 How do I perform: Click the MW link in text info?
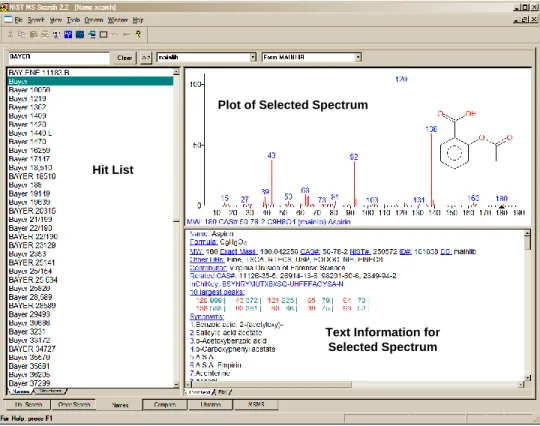pos(196,252)
